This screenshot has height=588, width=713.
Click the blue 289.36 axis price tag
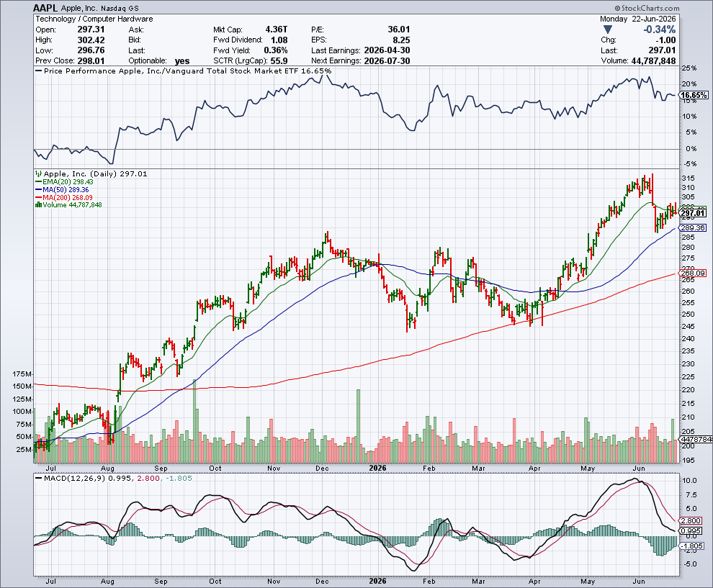coord(693,227)
